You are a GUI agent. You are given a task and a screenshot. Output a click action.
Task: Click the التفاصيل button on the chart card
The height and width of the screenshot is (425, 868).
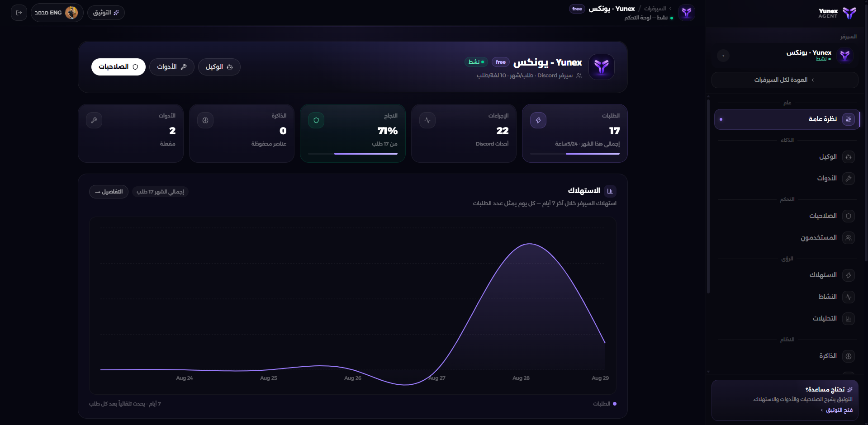coord(109,192)
